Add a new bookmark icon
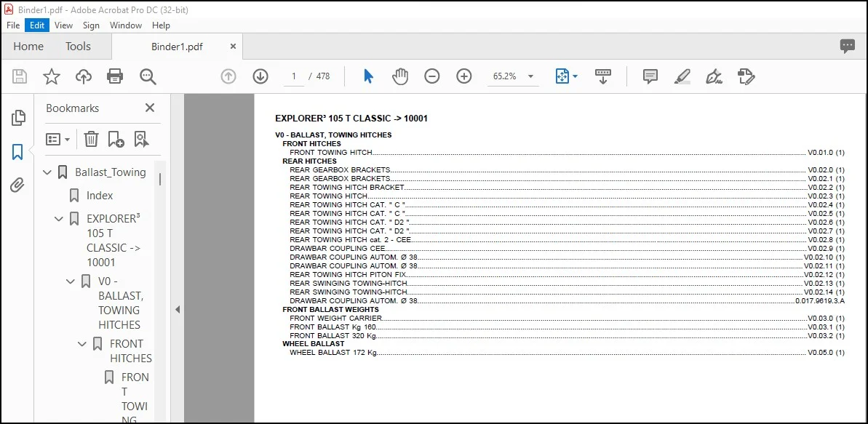The image size is (868, 424). (116, 139)
